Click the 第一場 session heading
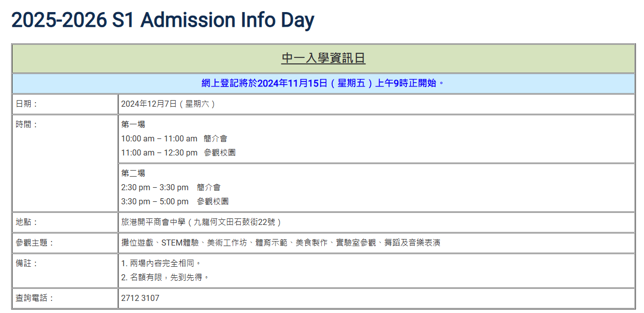This screenshot has height=313, width=644. [133, 124]
